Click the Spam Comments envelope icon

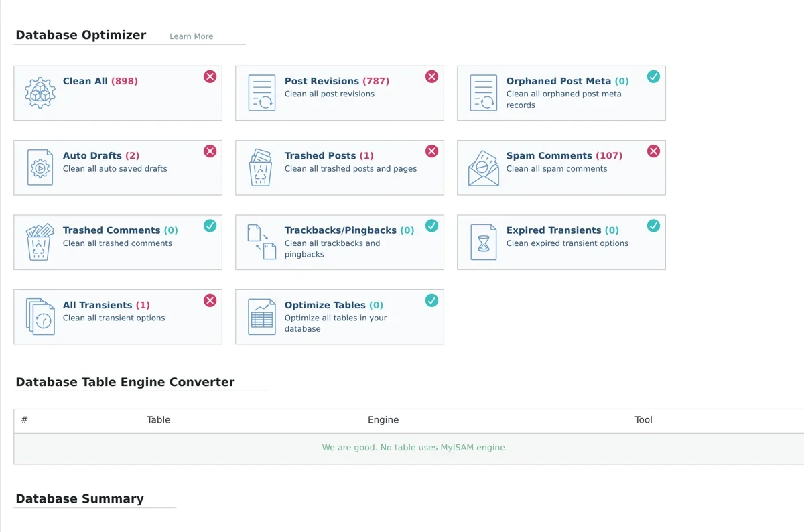tap(483, 168)
